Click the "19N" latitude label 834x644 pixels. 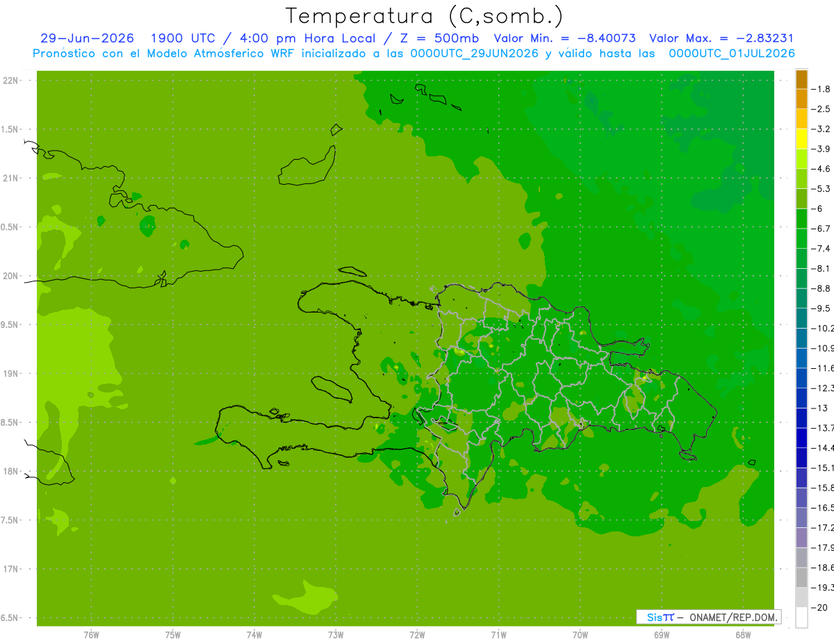tap(11, 373)
